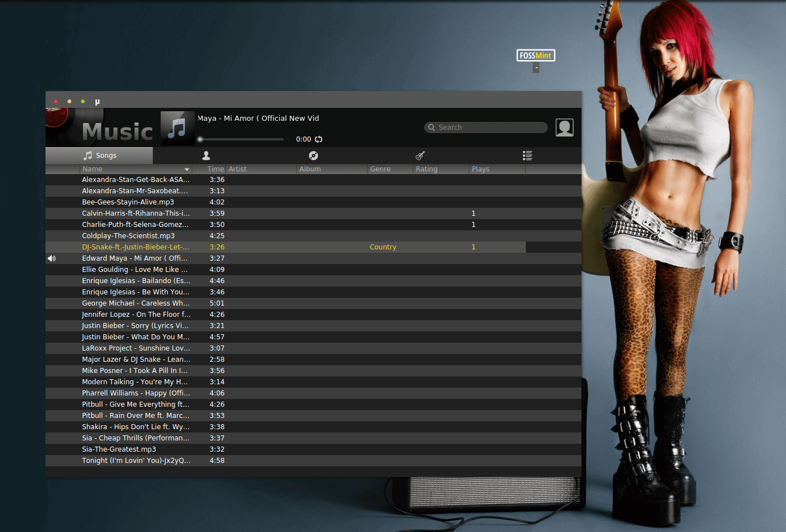Switch to the Genres guitar icon tab
The image size is (786, 532).
pyautogui.click(x=420, y=156)
